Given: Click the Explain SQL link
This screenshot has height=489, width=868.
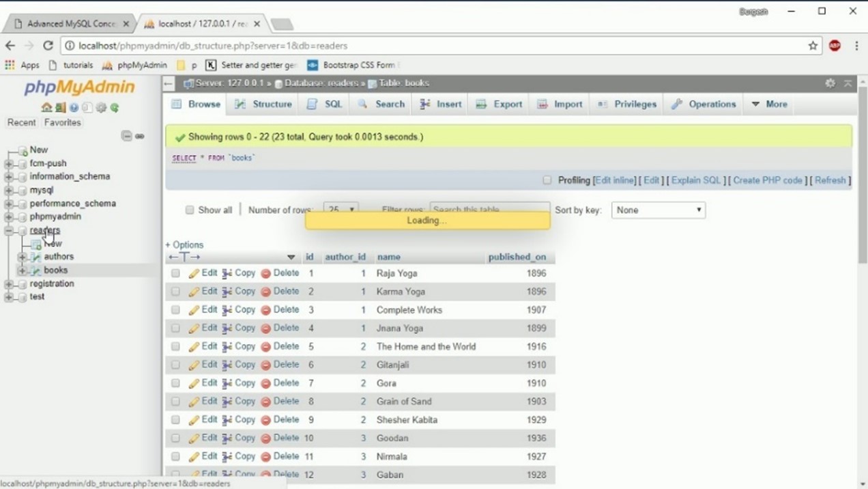Looking at the screenshot, I should point(695,180).
